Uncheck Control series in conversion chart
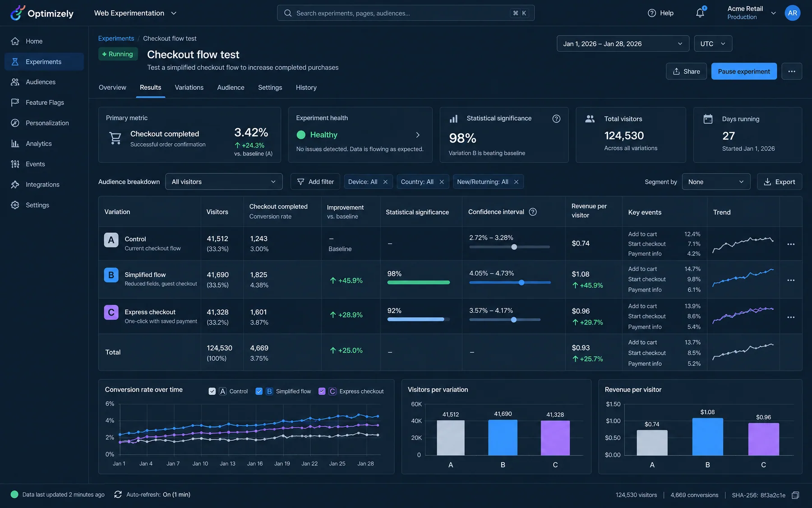This screenshot has width=812, height=508. click(212, 391)
